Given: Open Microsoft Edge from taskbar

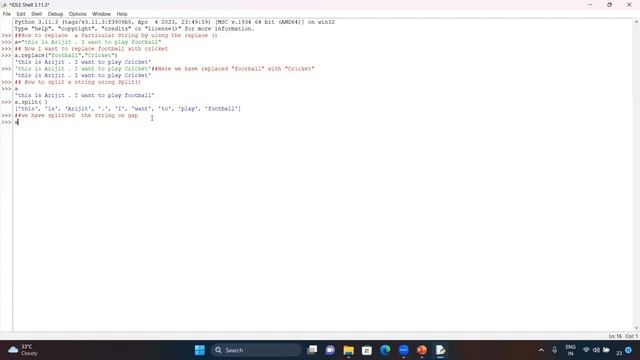Looking at the screenshot, I should click(385, 350).
